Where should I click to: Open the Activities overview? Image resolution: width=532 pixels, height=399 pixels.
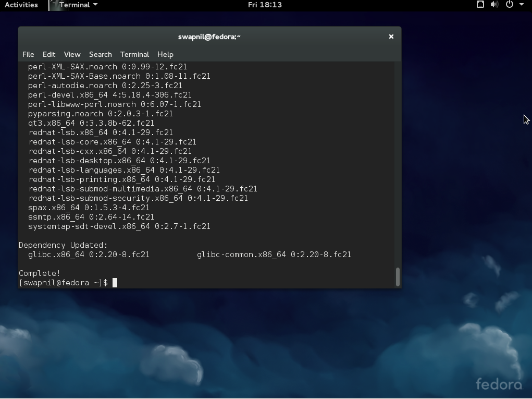click(x=21, y=5)
